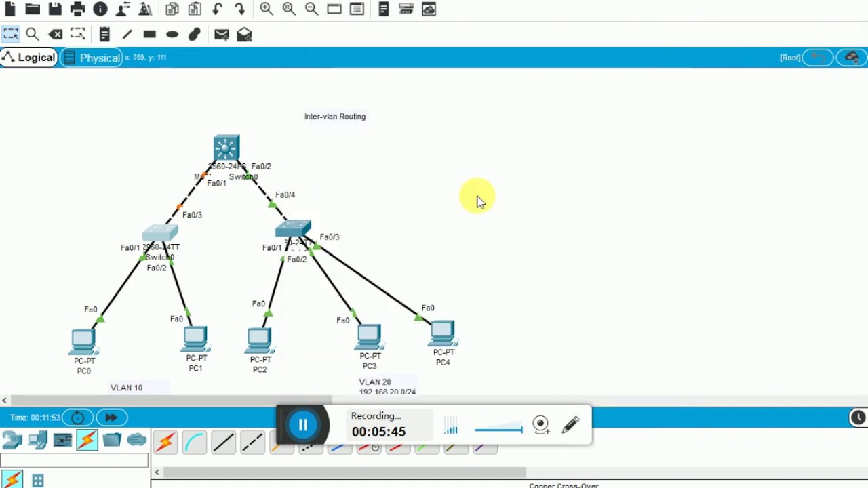Image resolution: width=868 pixels, height=488 pixels.
Task: Undo the last action
Action: (217, 9)
